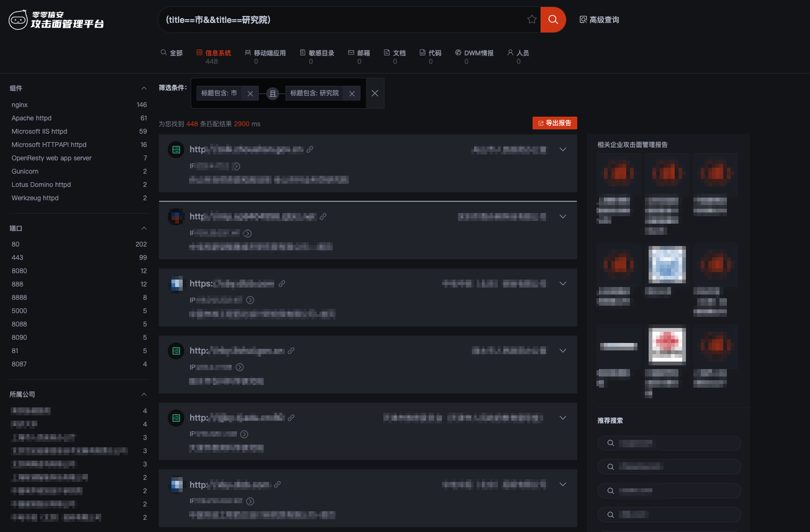The height and width of the screenshot is (532, 810).
Task: Remove the 标题包含: 研究院 filter tag
Action: pyautogui.click(x=351, y=94)
